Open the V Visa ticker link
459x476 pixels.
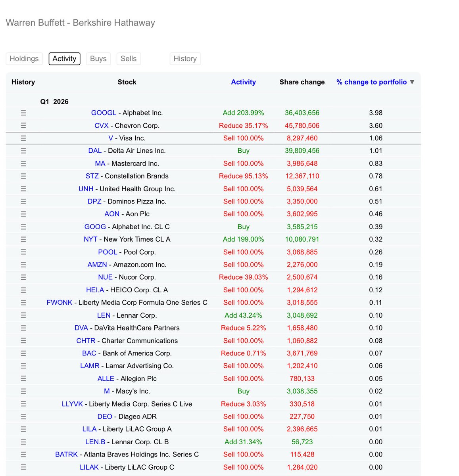[x=111, y=138]
